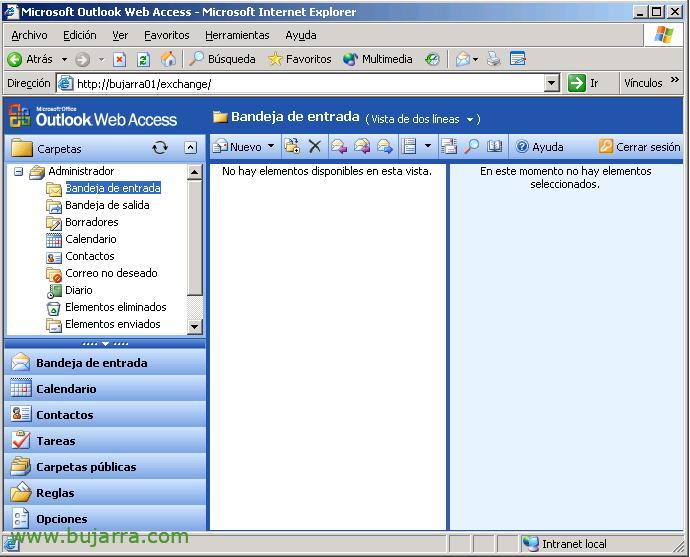
Task: Collapse the Administrador tree node
Action: pyautogui.click(x=18, y=171)
